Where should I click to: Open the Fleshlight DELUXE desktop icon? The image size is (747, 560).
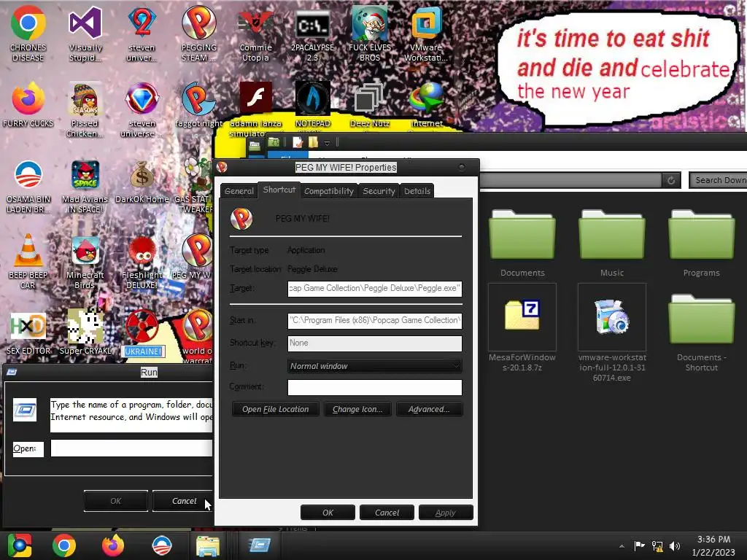pyautogui.click(x=142, y=261)
